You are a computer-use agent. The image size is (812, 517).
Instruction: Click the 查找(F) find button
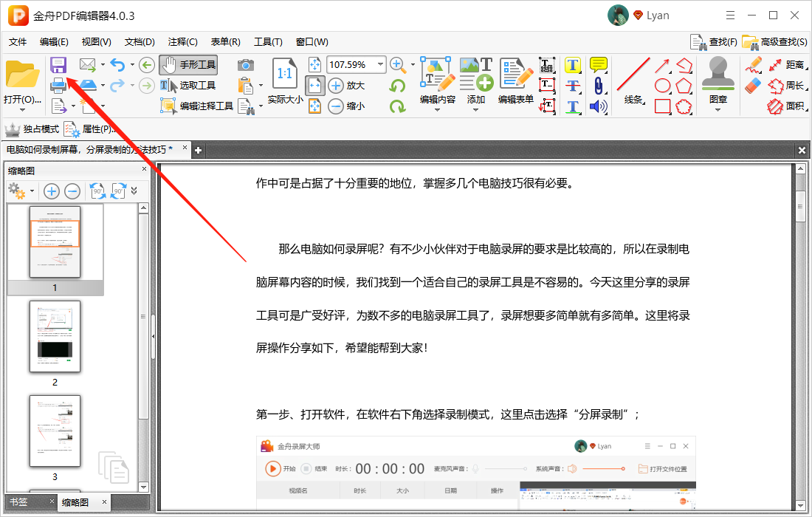714,42
